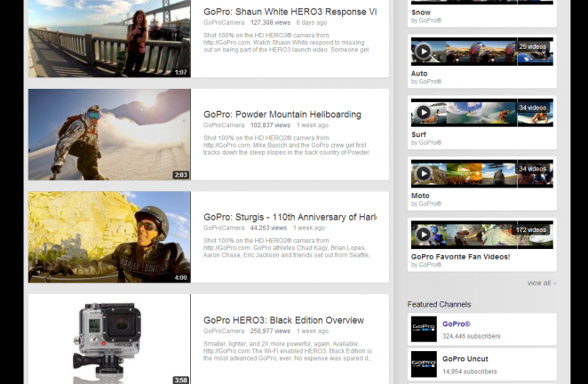The image size is (588, 384).
Task: Click the Shaun White bridge video thumbnail
Action: (109, 38)
